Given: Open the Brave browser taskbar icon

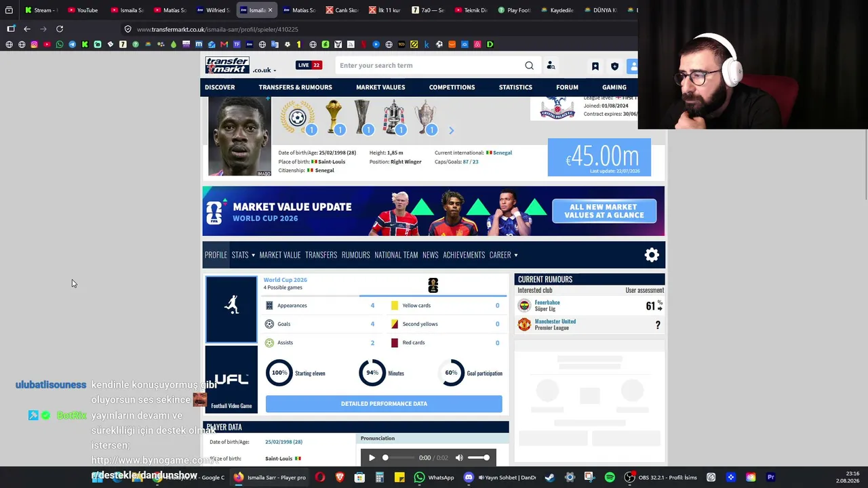Looking at the screenshot, I should click(x=340, y=477).
